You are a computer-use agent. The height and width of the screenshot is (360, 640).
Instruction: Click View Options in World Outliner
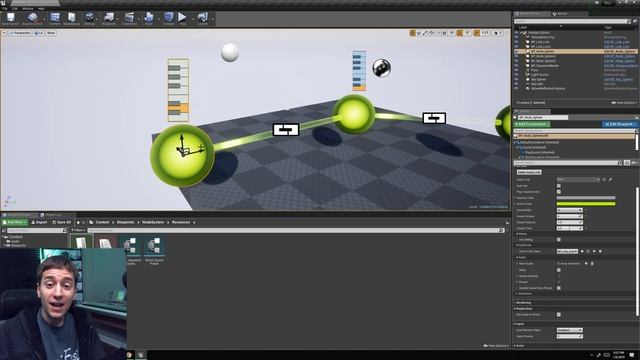point(624,103)
